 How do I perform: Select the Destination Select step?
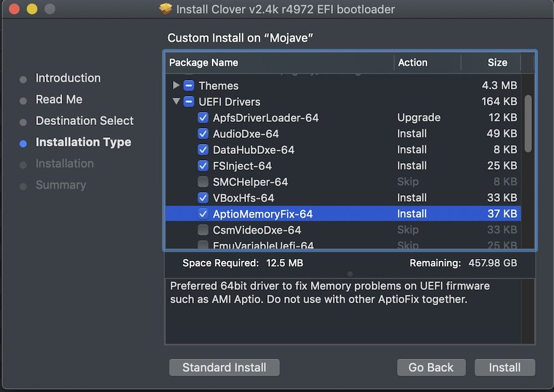(84, 121)
